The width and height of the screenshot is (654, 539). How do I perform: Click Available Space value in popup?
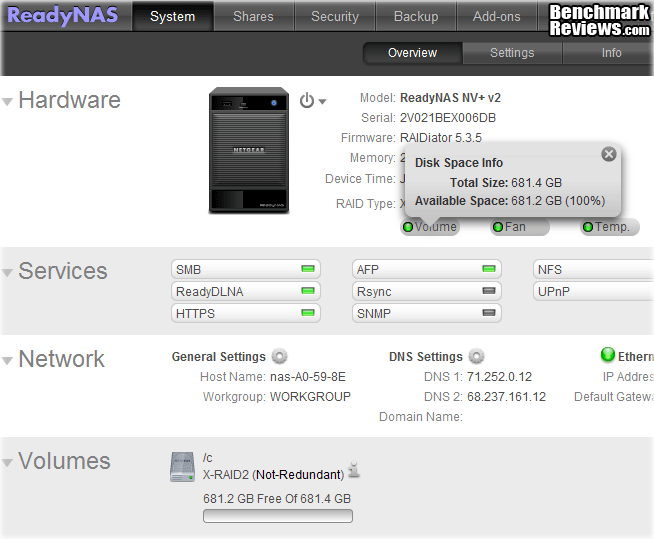pos(558,201)
